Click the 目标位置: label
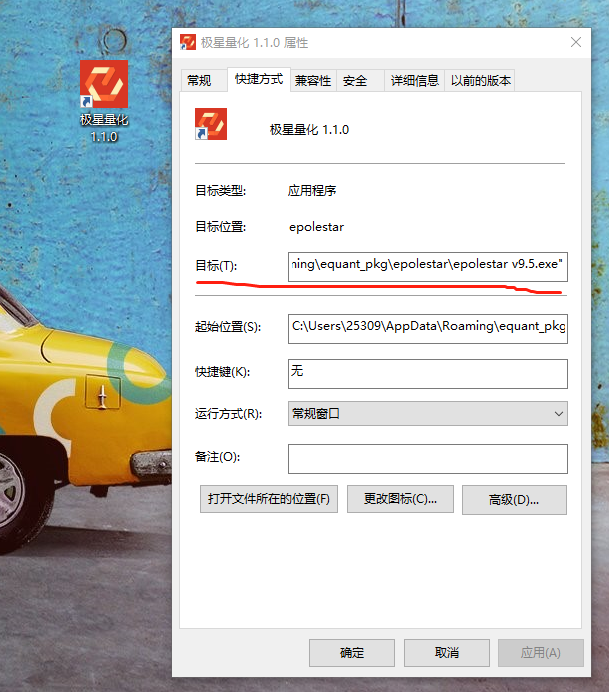The image size is (609, 692). tap(221, 227)
